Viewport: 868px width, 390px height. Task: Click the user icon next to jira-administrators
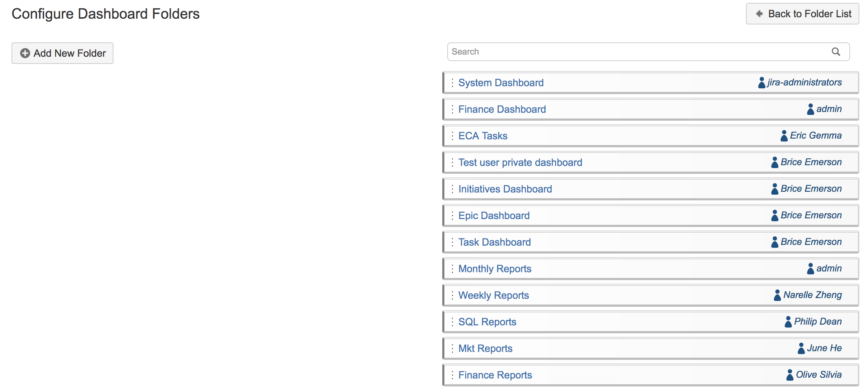(x=761, y=83)
